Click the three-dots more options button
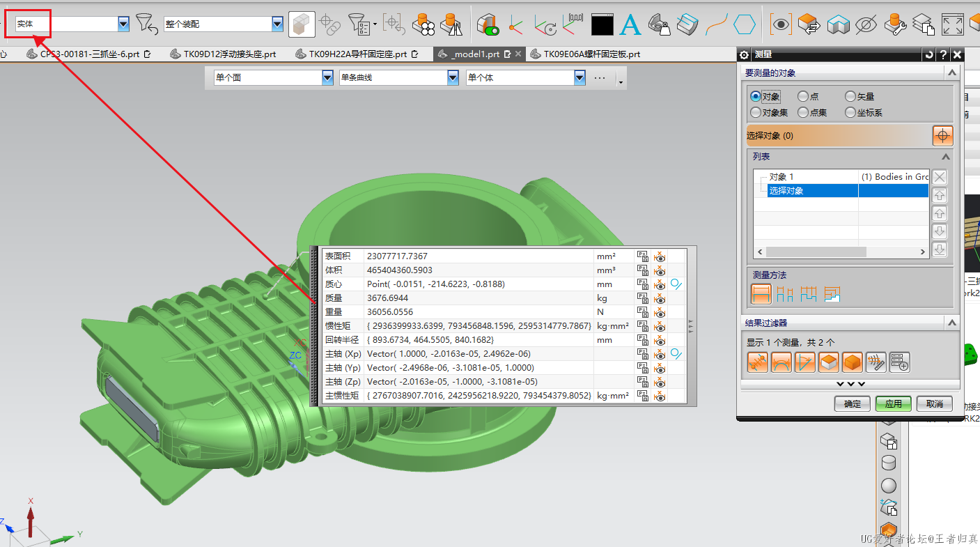Image resolution: width=980 pixels, height=547 pixels. click(x=600, y=78)
